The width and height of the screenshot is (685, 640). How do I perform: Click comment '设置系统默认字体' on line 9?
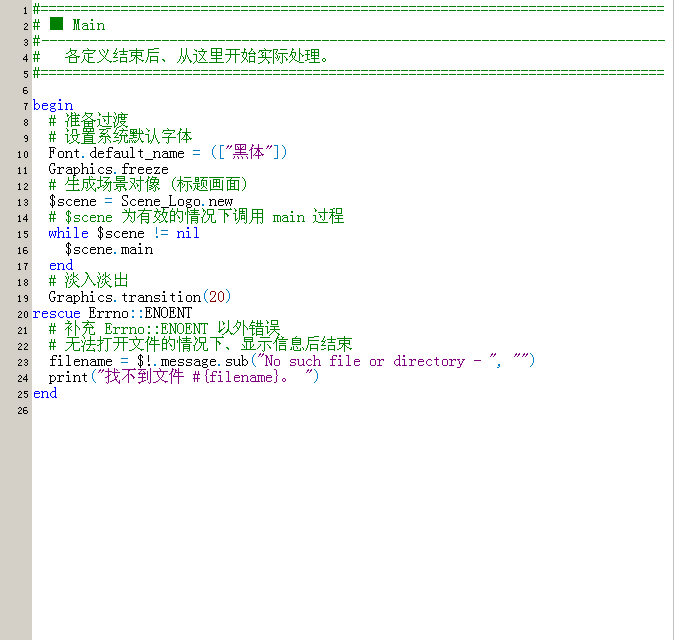tap(128, 137)
